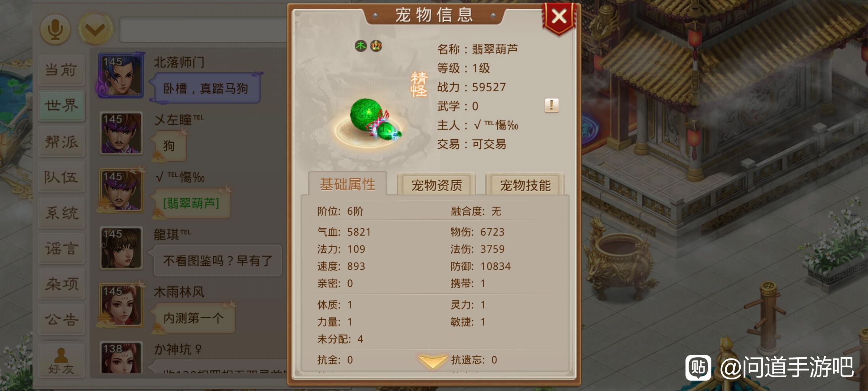Click the [翡翠葫芦] pet link in chat
This screenshot has height=391, width=868.
click(x=191, y=203)
